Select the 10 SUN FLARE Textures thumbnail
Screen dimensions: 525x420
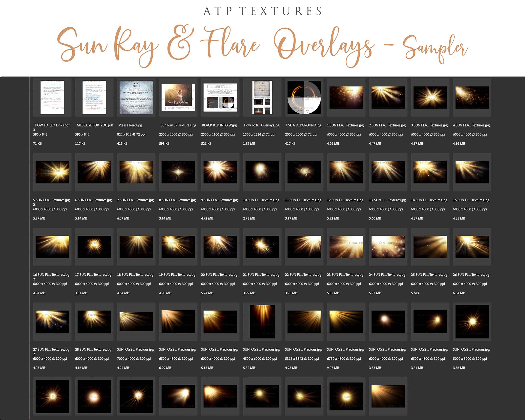coord(262,172)
